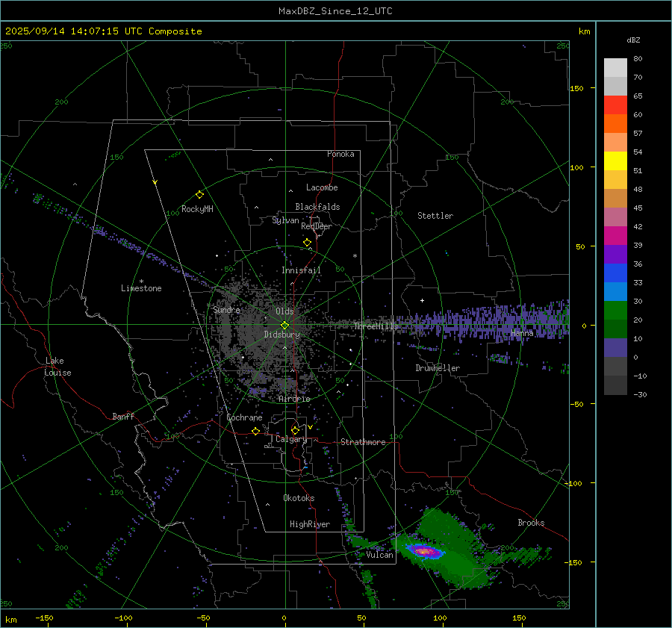
Task: Pick the magenta 39–42 dBZ legend swatch
Action: (615, 236)
